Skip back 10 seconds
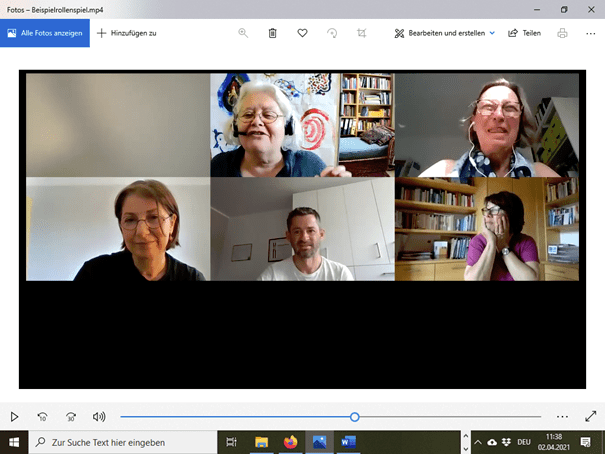This screenshot has height=454, width=605. 42,416
